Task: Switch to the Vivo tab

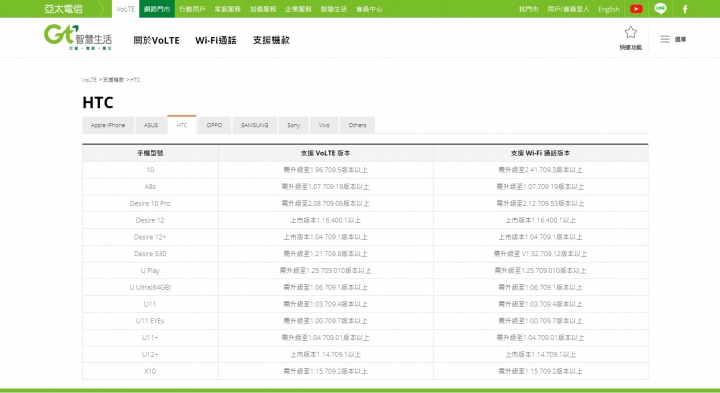Action: pos(324,125)
